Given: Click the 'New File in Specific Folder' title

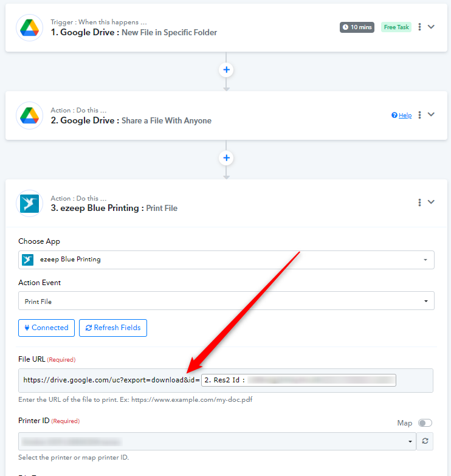Looking at the screenshot, I should click(x=170, y=32).
